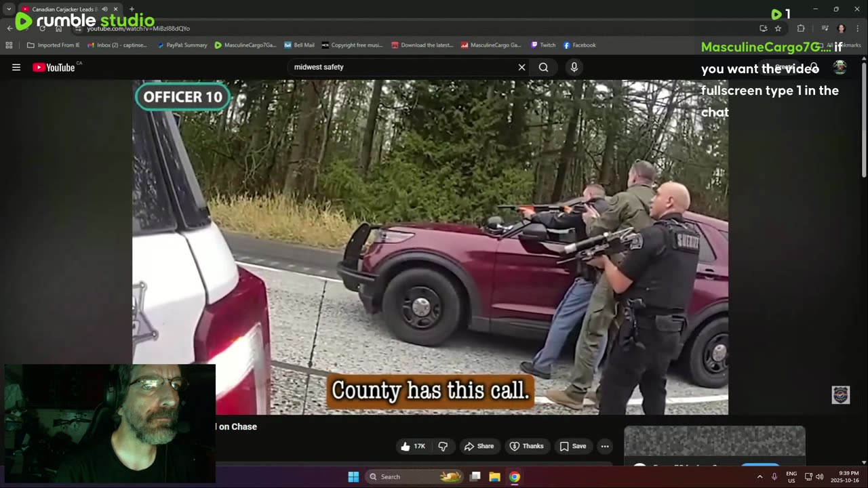Open the Chrome three-dot menu
The image size is (868, 488).
tap(858, 28)
